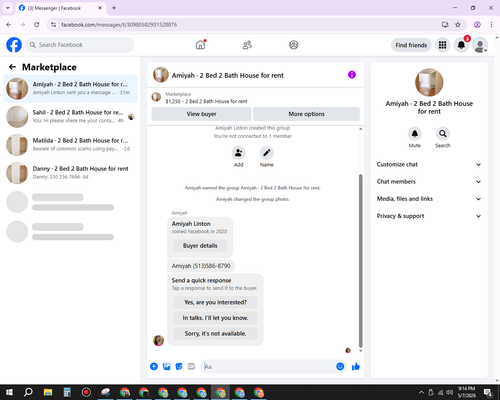Mute the conversation via bell icon
The width and height of the screenshot is (500, 400).
click(415, 134)
